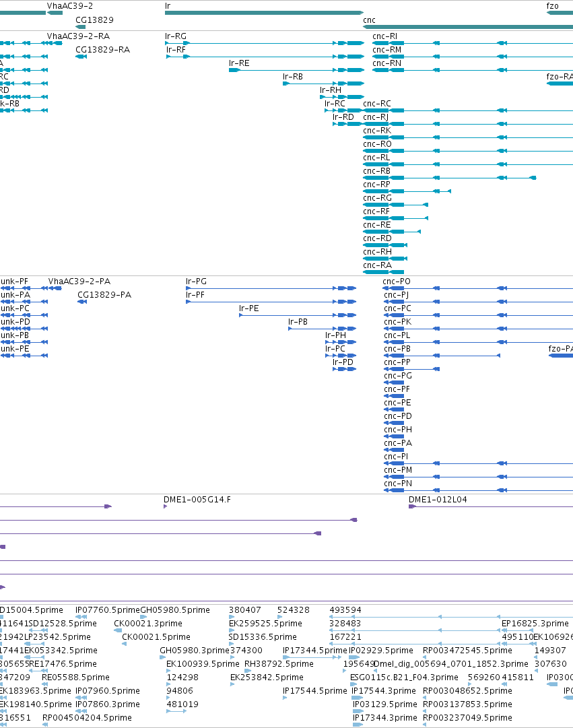This screenshot has width=573, height=728.
Task: Open the cnc-PO protein label
Action: 397,282
